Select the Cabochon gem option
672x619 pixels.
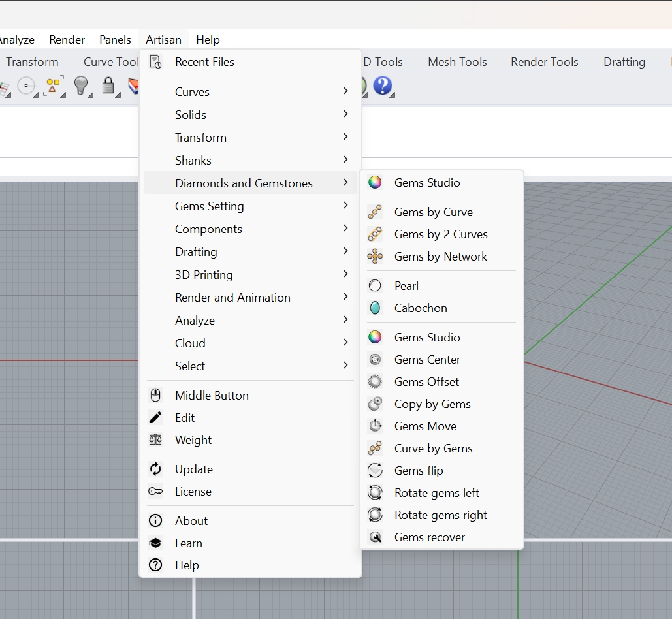click(421, 308)
